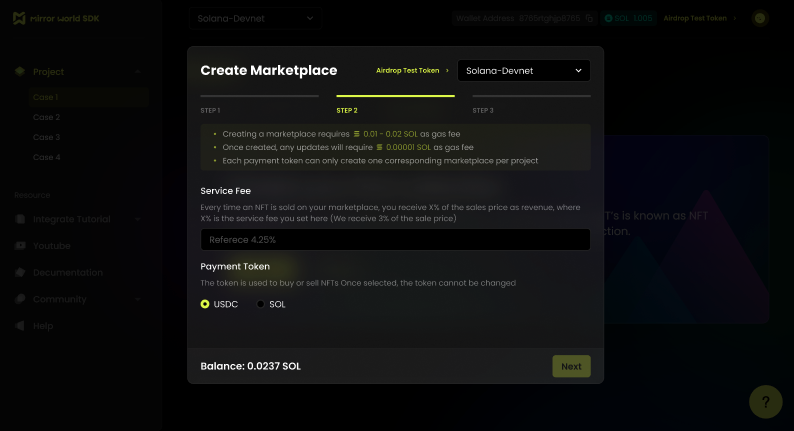Click the Payment Token heading
The width and height of the screenshot is (794, 431).
pyautogui.click(x=235, y=266)
